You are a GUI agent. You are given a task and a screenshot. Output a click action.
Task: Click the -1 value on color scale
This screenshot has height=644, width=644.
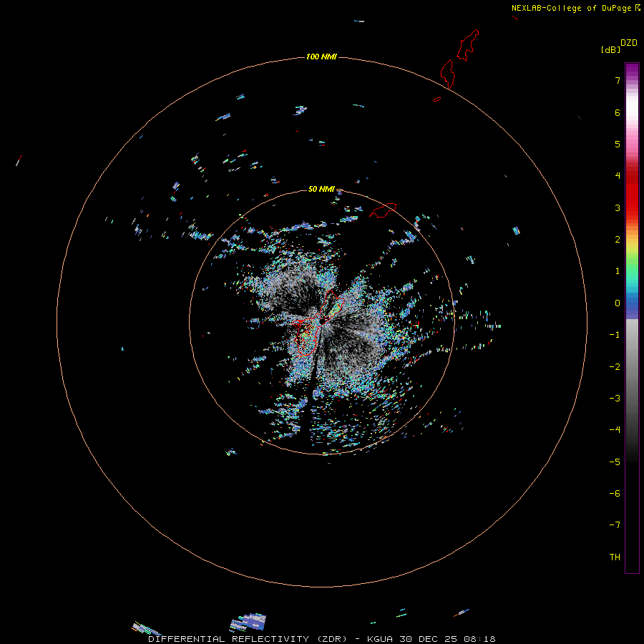click(615, 335)
